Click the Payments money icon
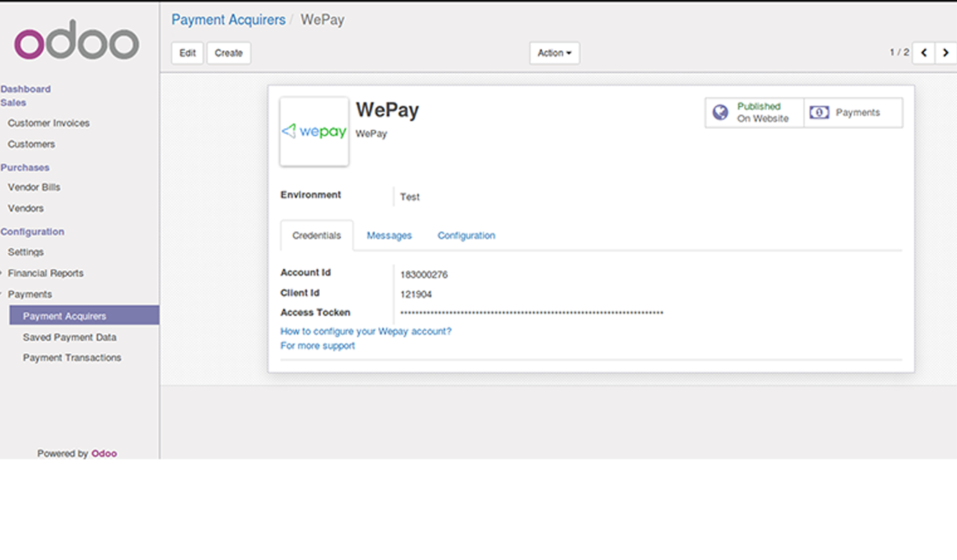The width and height of the screenshot is (957, 560). point(820,112)
